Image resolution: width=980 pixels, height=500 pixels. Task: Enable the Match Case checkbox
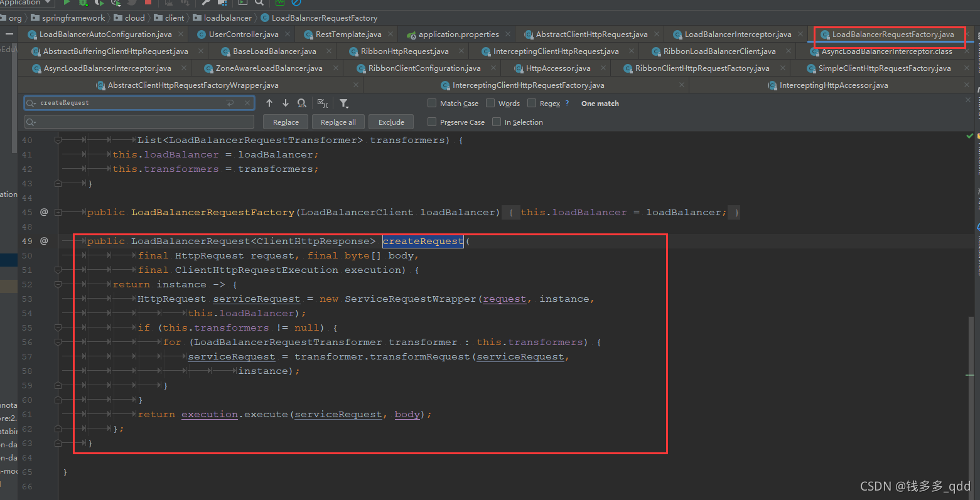[x=432, y=103]
